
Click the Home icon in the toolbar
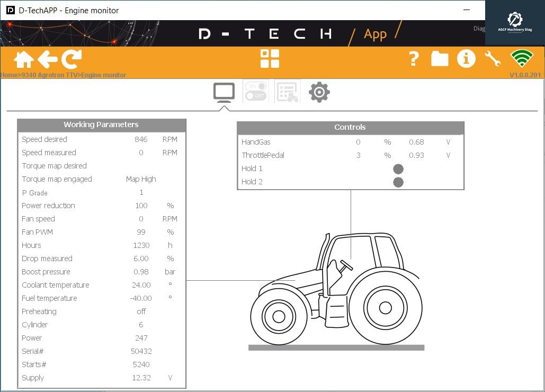click(23, 59)
